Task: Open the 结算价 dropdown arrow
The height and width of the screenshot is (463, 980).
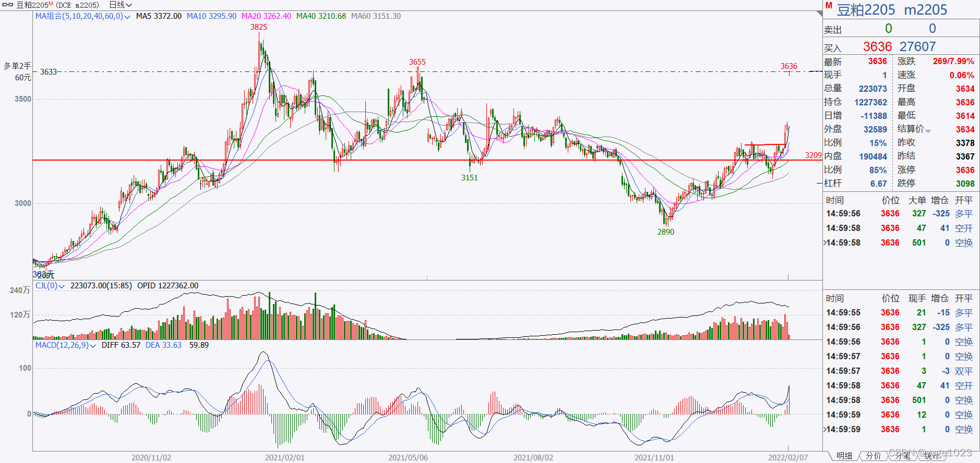Action: click(x=928, y=130)
